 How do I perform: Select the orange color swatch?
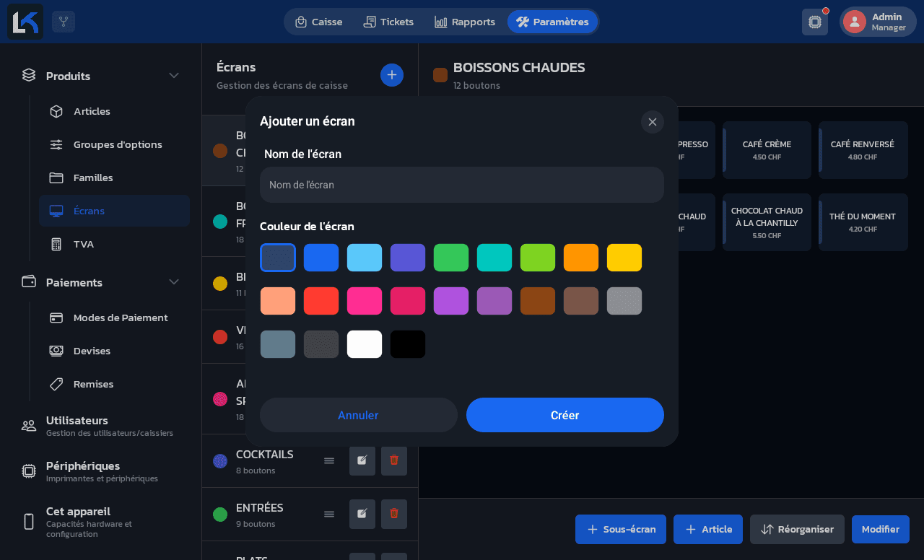(x=581, y=258)
